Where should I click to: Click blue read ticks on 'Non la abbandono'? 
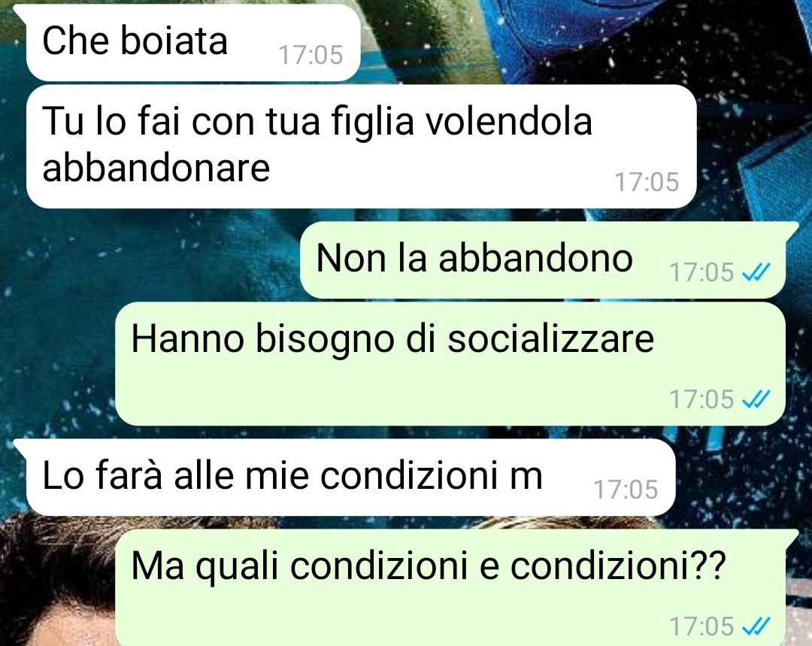tap(756, 271)
